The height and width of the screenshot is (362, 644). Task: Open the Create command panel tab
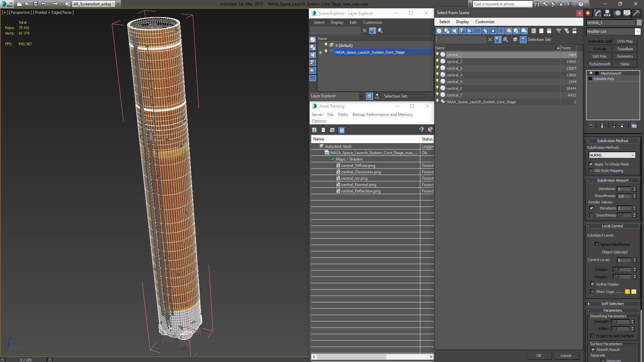click(x=588, y=13)
